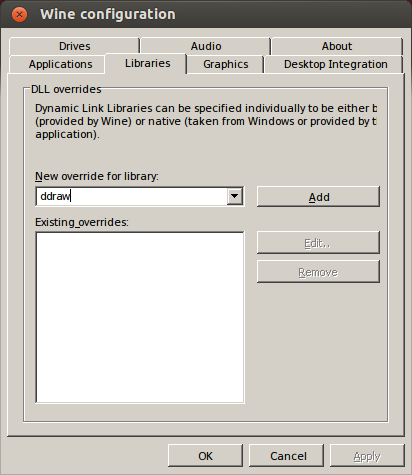412x475 pixels.
Task: Select the Applications tab
Action: click(x=60, y=64)
